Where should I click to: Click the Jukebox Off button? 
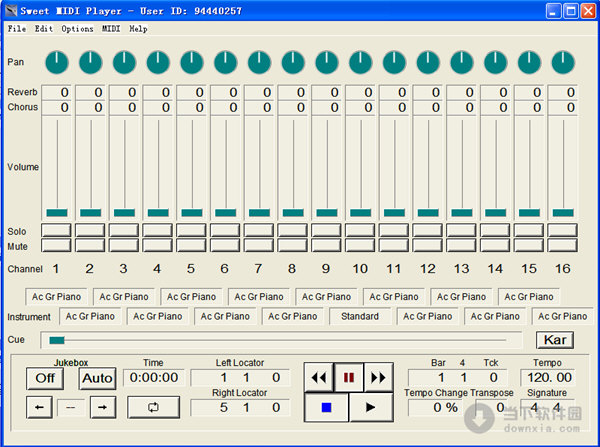45,378
